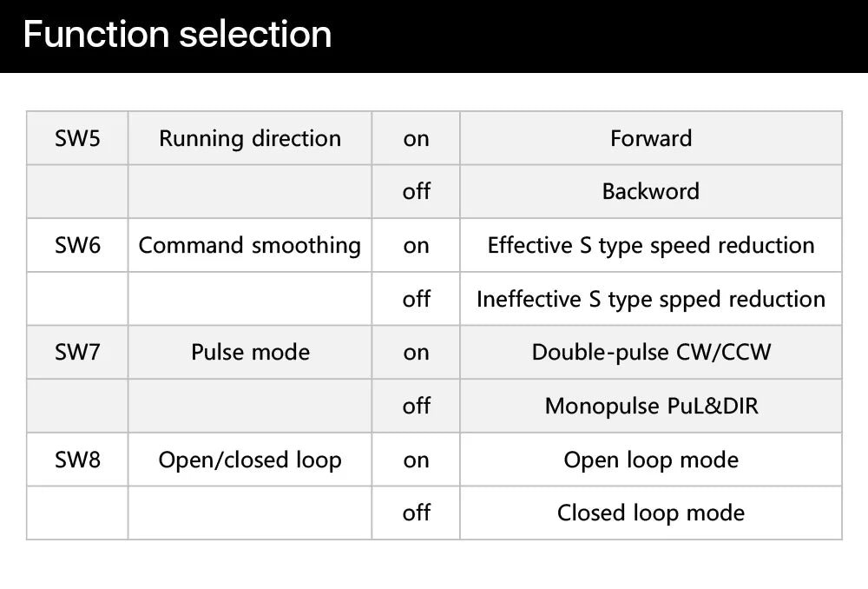The height and width of the screenshot is (589, 868).
Task: Select the off cell beside Backword
Action: pos(416,191)
